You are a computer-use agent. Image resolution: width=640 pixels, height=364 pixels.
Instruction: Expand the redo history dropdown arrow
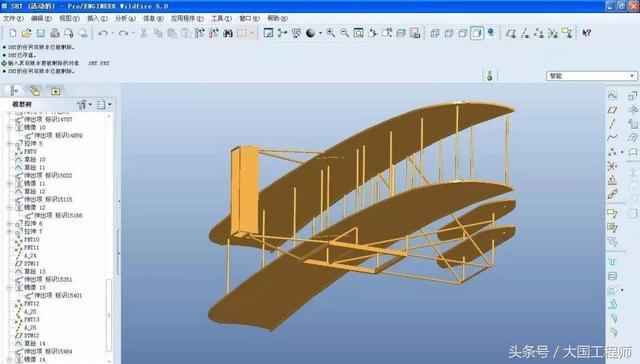[x=133, y=33]
